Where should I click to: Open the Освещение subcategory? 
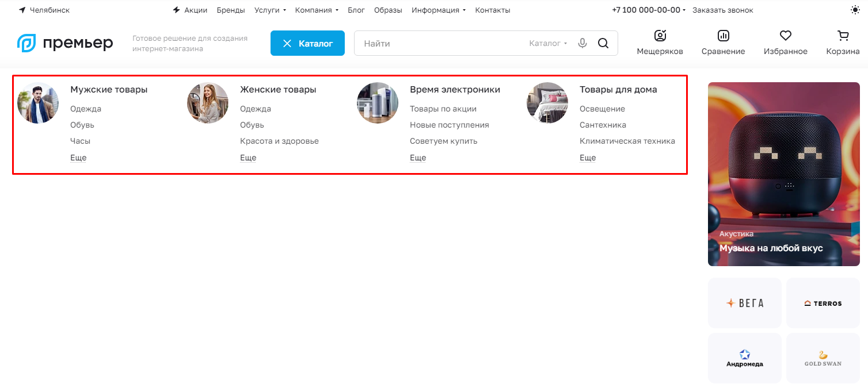pyautogui.click(x=602, y=109)
